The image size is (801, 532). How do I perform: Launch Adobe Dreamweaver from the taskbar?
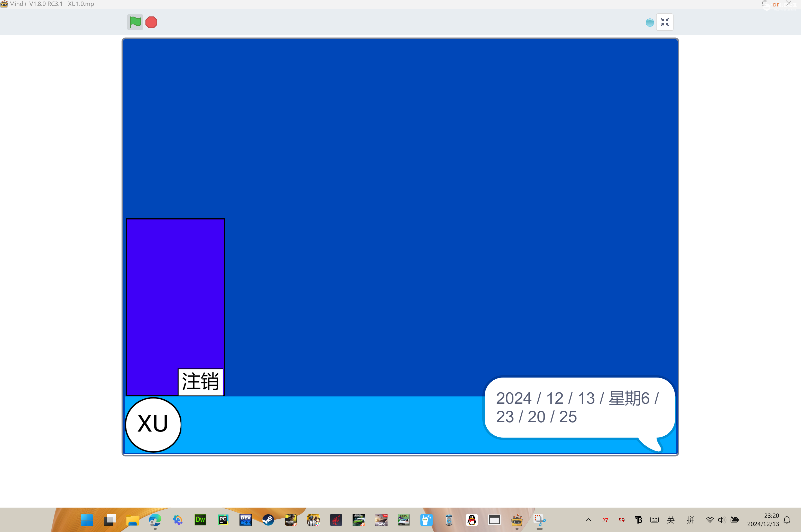click(200, 520)
